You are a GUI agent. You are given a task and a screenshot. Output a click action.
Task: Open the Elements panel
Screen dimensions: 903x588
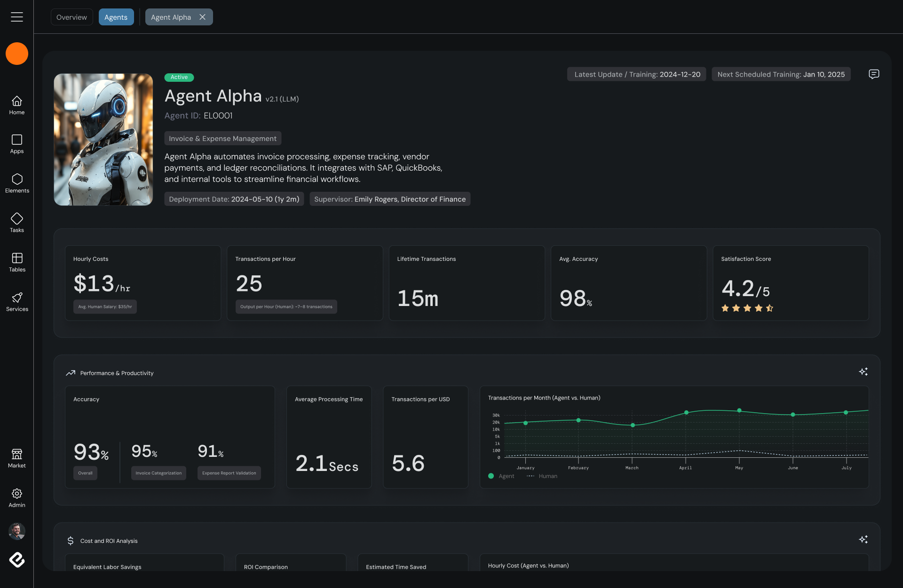pyautogui.click(x=17, y=182)
